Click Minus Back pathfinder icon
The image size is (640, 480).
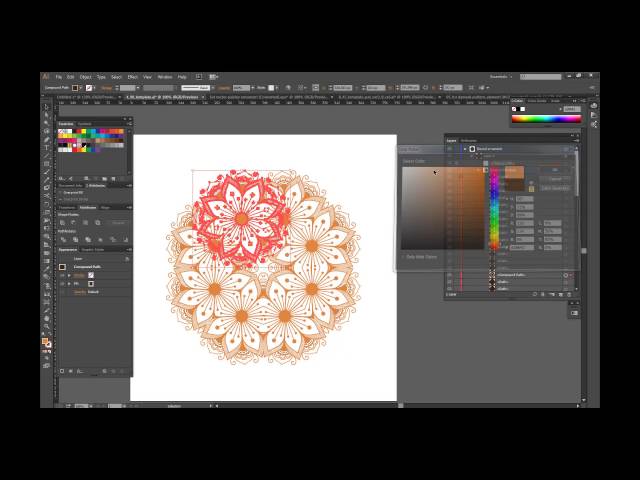[x=126, y=240]
